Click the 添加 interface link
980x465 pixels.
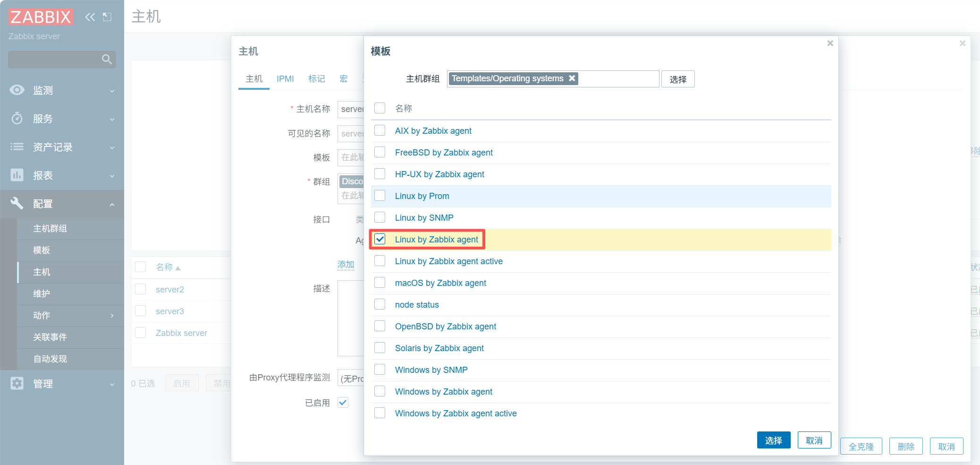(x=346, y=265)
